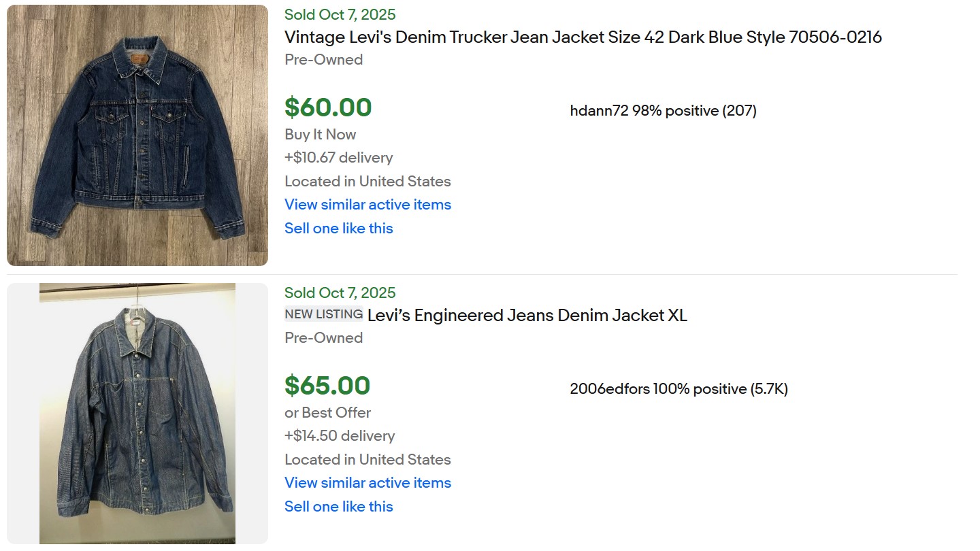Click the Sold Oct 7 date on the Trucker listing
980x551 pixels.
click(340, 14)
